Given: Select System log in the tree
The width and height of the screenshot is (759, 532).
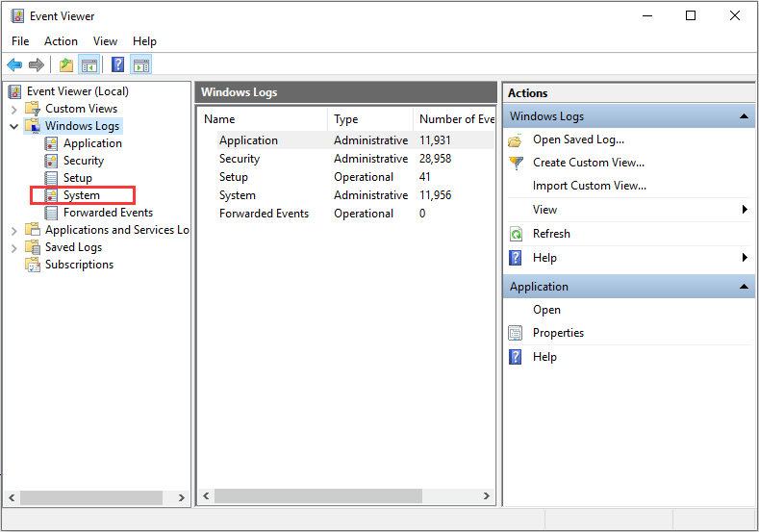Looking at the screenshot, I should pyautogui.click(x=82, y=195).
